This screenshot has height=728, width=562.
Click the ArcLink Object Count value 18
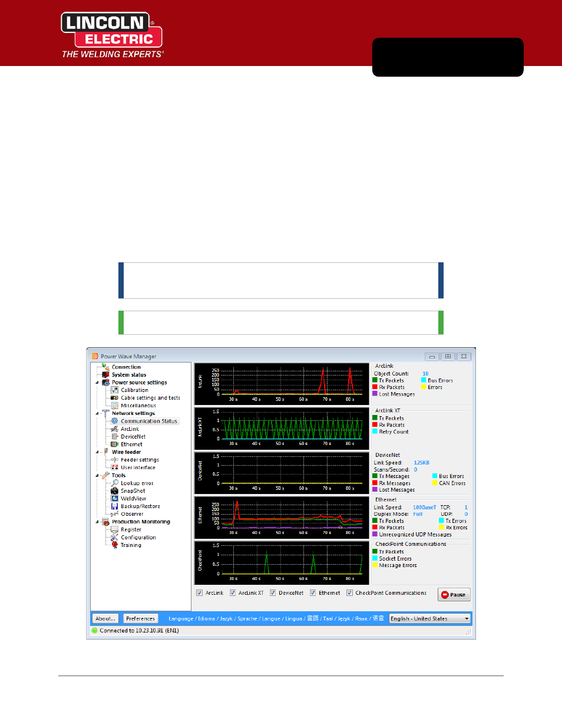coord(425,374)
